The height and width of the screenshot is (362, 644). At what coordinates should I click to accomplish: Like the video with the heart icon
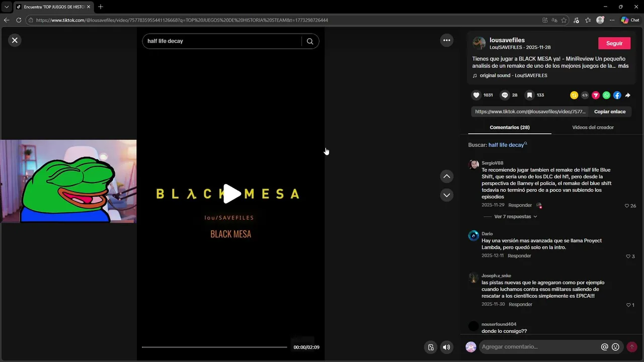click(476, 95)
